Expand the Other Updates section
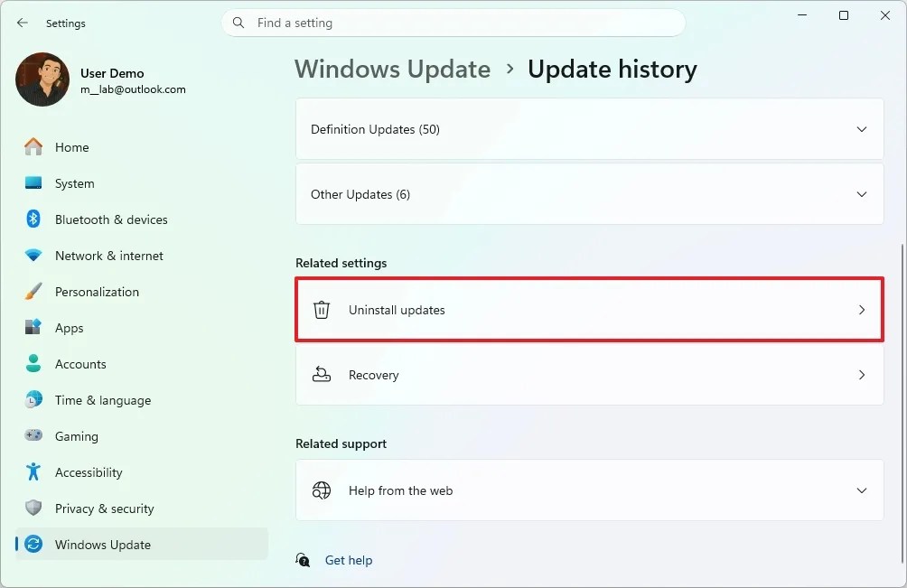907x588 pixels. point(589,194)
